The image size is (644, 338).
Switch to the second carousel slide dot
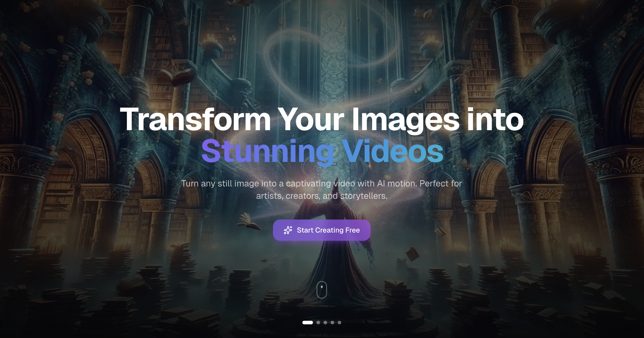click(x=318, y=323)
